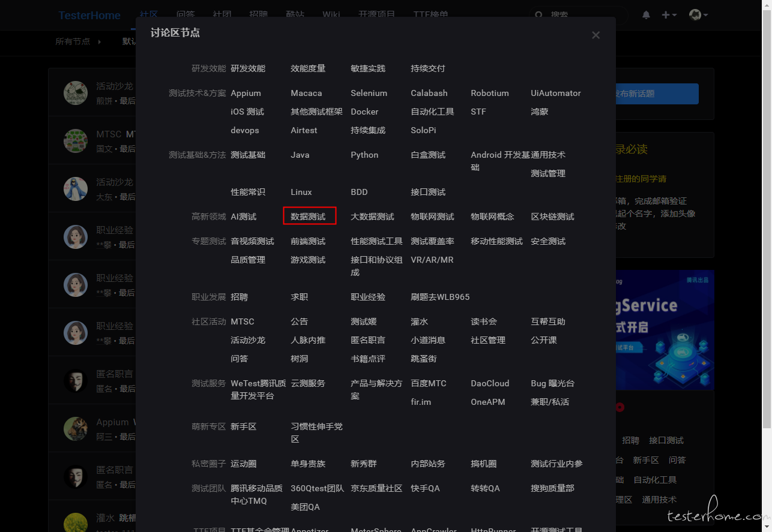Select the Calabash node
Image resolution: width=772 pixels, height=532 pixels.
tap(429, 93)
